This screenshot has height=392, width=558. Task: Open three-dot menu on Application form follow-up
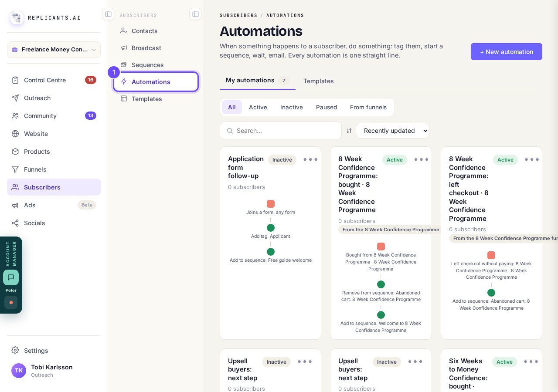[x=310, y=159]
